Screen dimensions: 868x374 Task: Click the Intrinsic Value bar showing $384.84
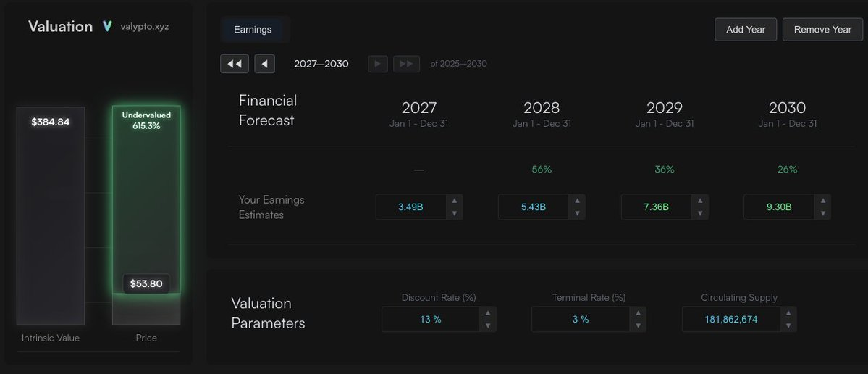click(51, 215)
